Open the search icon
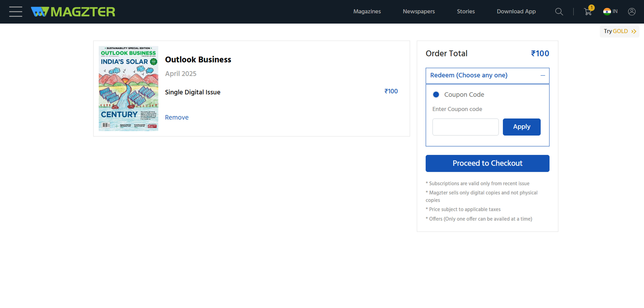The image size is (644, 308). click(559, 12)
